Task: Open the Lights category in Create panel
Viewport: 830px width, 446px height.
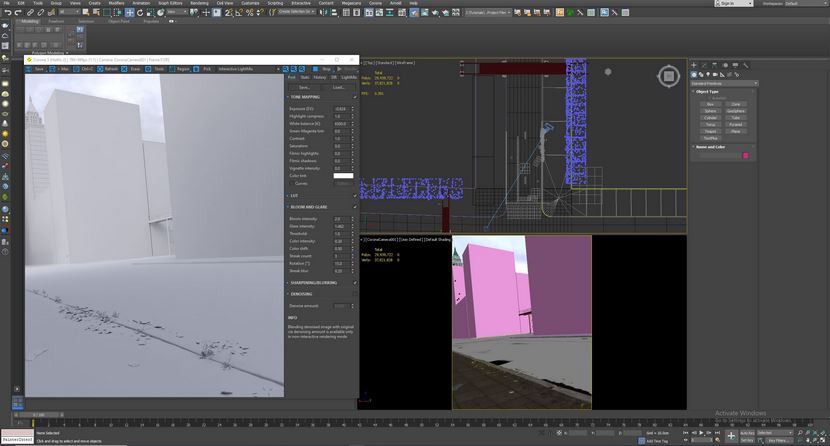Action: pos(708,75)
